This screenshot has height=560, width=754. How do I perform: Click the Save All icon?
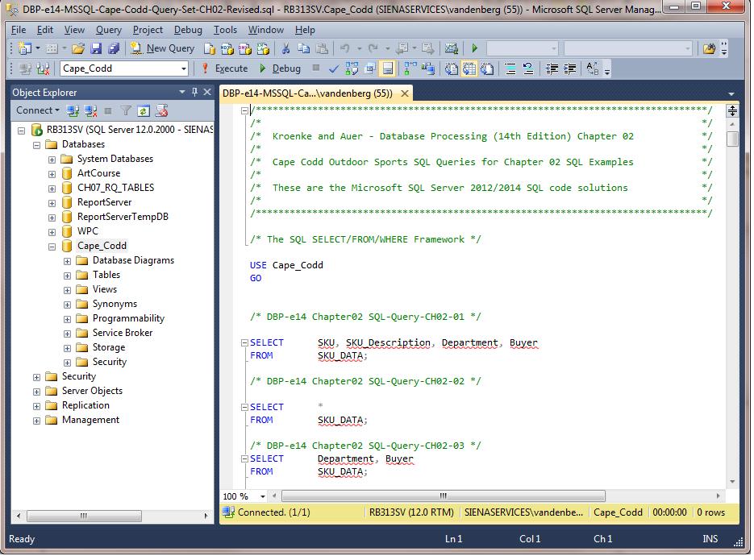click(x=114, y=48)
